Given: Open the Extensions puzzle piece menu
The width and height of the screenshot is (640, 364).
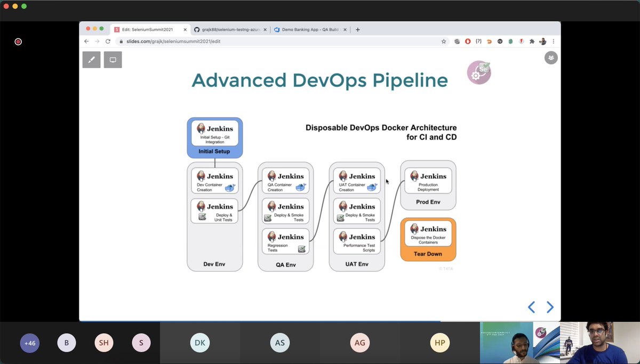Looking at the screenshot, I should 532,41.
